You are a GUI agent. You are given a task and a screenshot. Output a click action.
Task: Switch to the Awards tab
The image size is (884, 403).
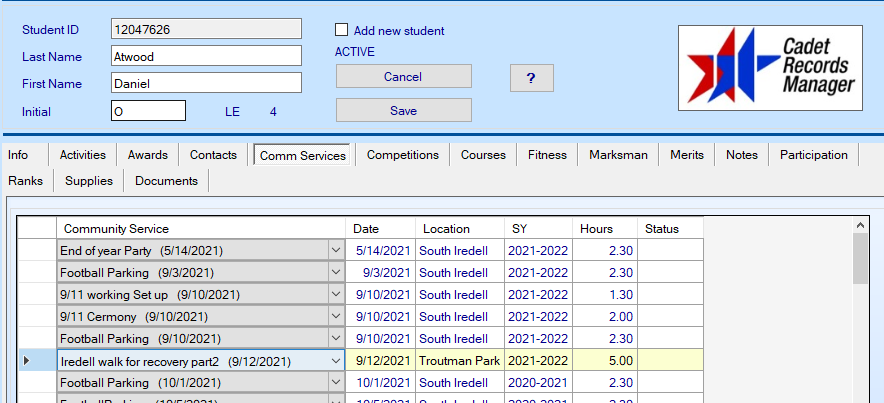click(x=147, y=155)
